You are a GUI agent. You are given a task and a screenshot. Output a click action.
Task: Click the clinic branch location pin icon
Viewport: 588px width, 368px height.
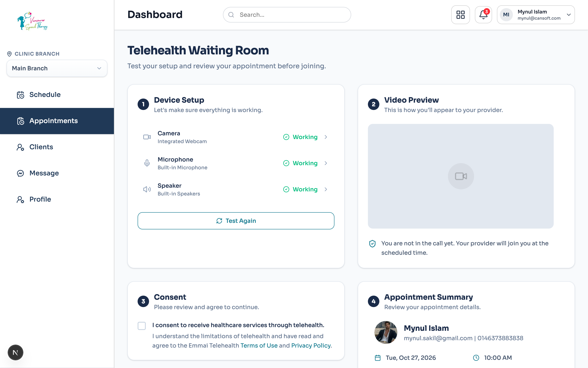(x=9, y=54)
